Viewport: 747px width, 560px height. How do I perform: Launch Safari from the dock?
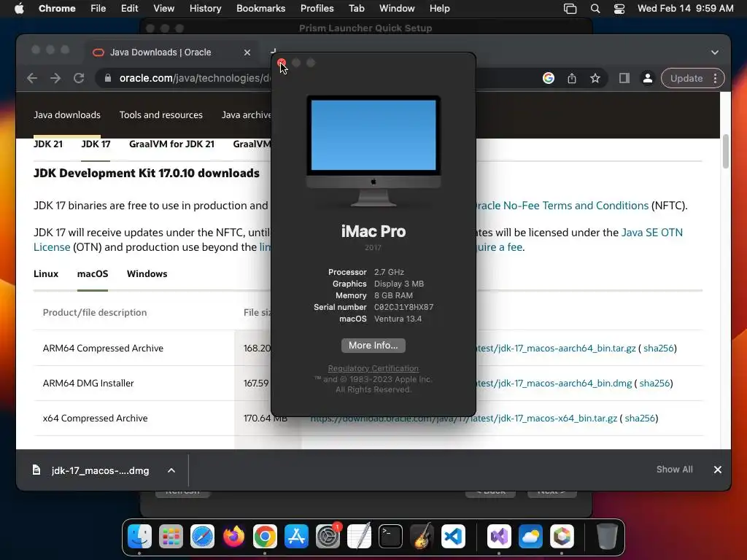[x=203, y=536]
